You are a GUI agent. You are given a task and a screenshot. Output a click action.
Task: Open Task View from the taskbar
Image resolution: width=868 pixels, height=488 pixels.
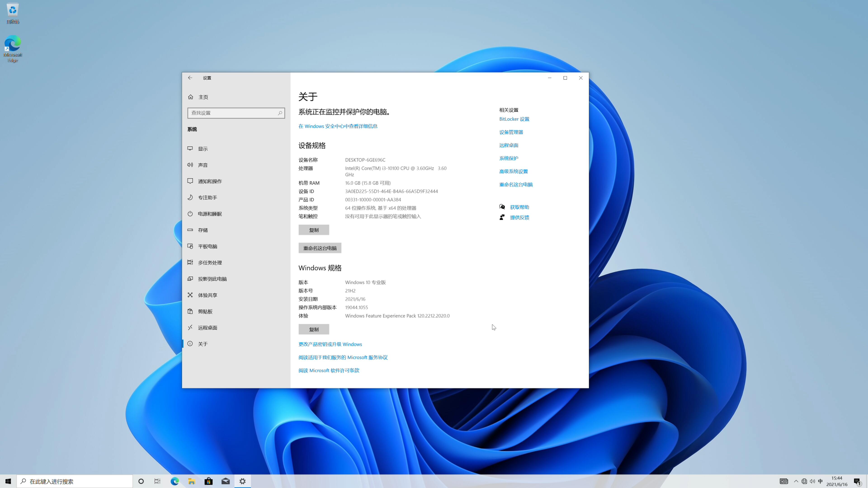tap(157, 481)
